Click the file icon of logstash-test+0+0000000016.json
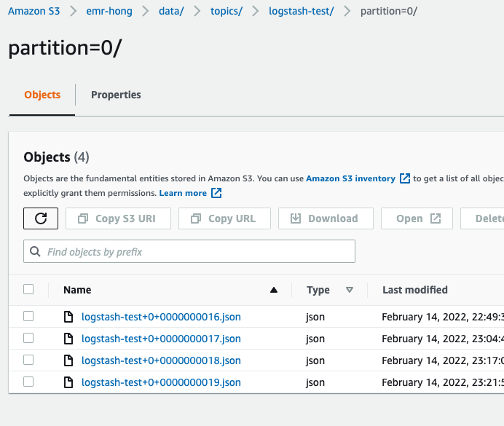Image resolution: width=504 pixels, height=426 pixels. click(68, 317)
